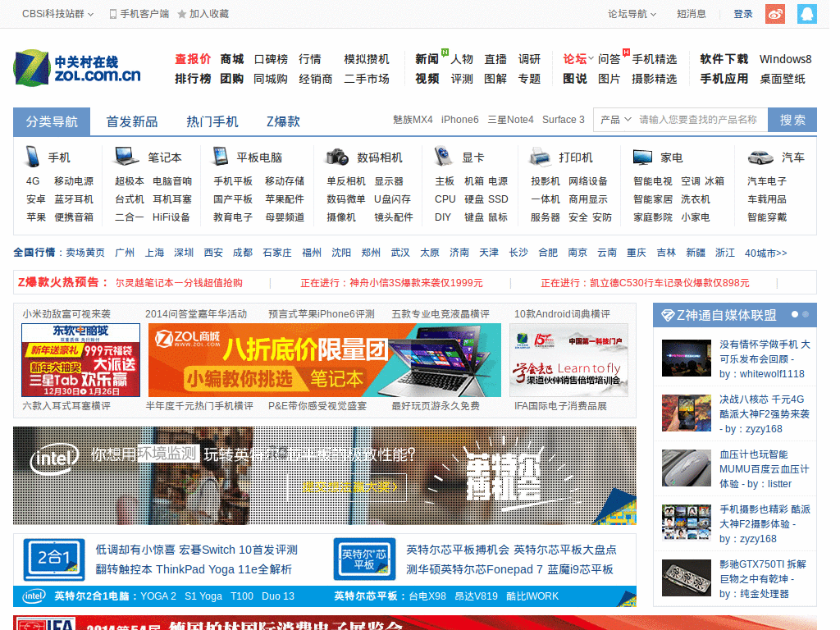
Task: Expand the CBSi科技站群 dropdown
Action: click(x=58, y=14)
